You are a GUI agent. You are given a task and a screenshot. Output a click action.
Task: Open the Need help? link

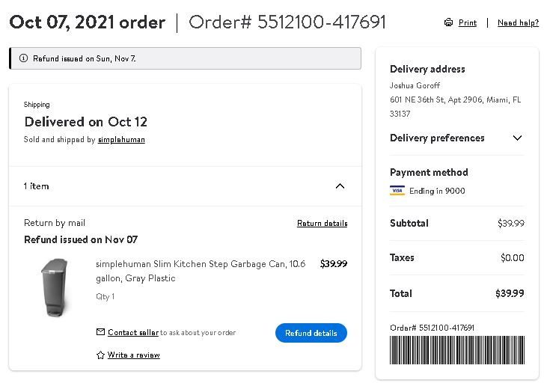518,23
